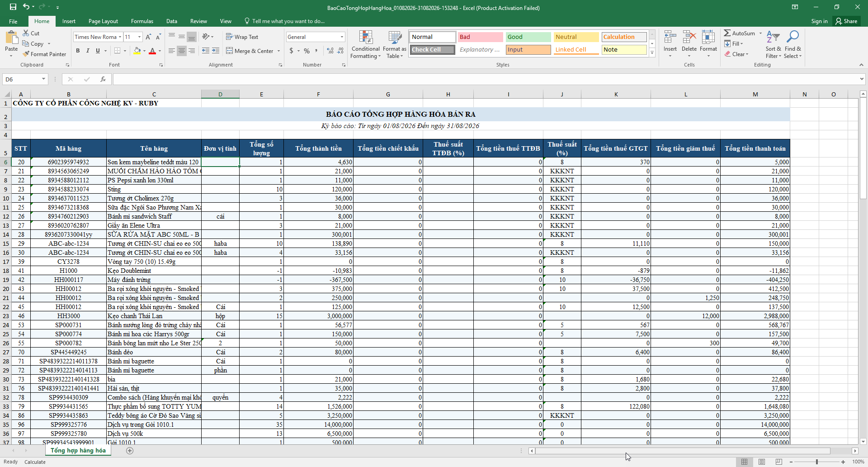Click the Share button

pyautogui.click(x=846, y=21)
